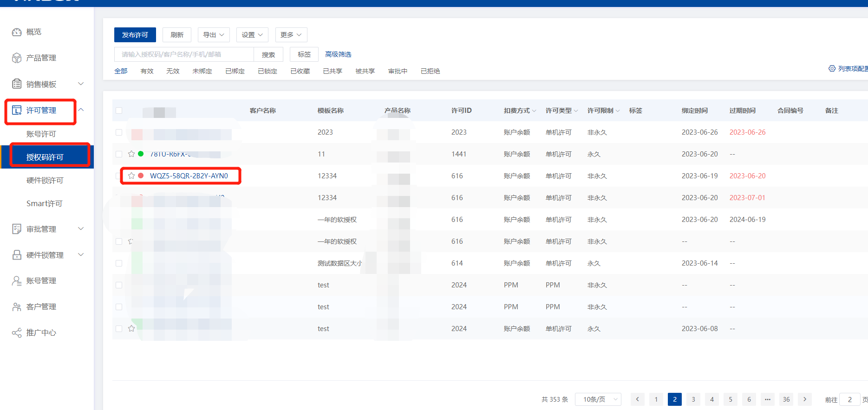Screen dimensions: 868x410
Task: Go to previous page arrow
Action: coord(638,399)
